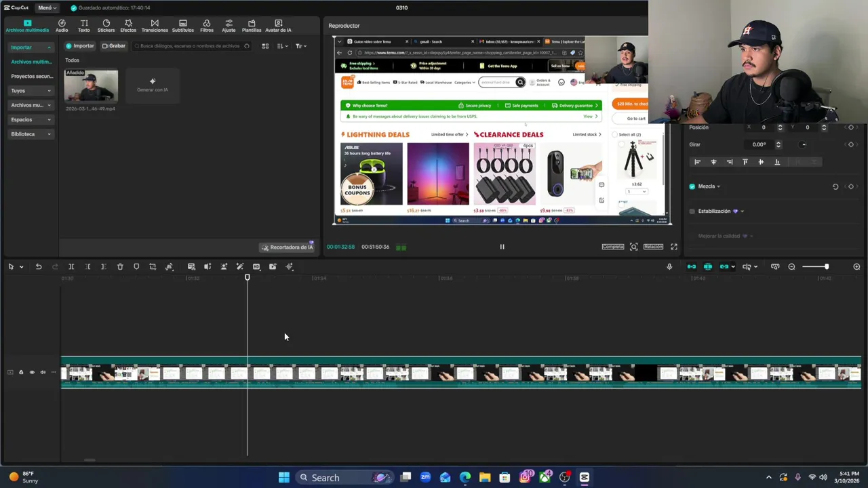
Task: Open the Subtítulos tab
Action: click(183, 26)
